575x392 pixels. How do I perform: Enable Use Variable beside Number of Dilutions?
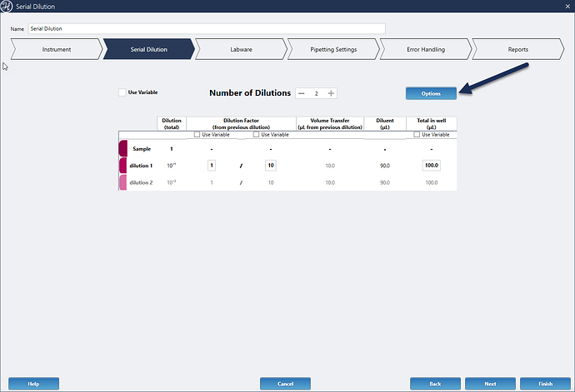(122, 92)
